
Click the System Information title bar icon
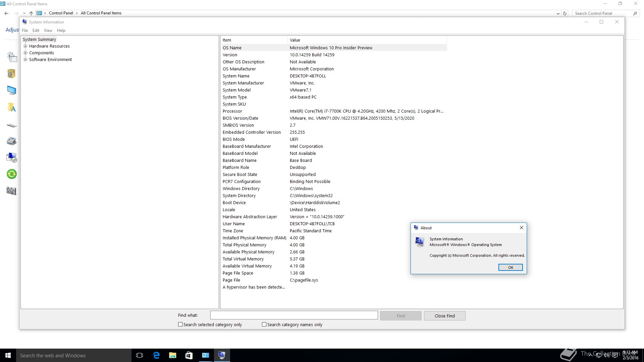click(x=24, y=22)
